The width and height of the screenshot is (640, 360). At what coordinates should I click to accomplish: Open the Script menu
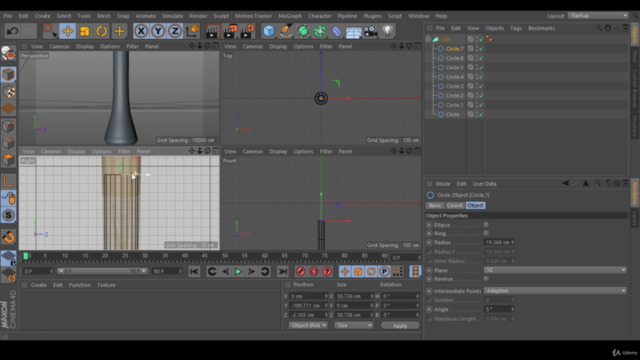coord(395,16)
